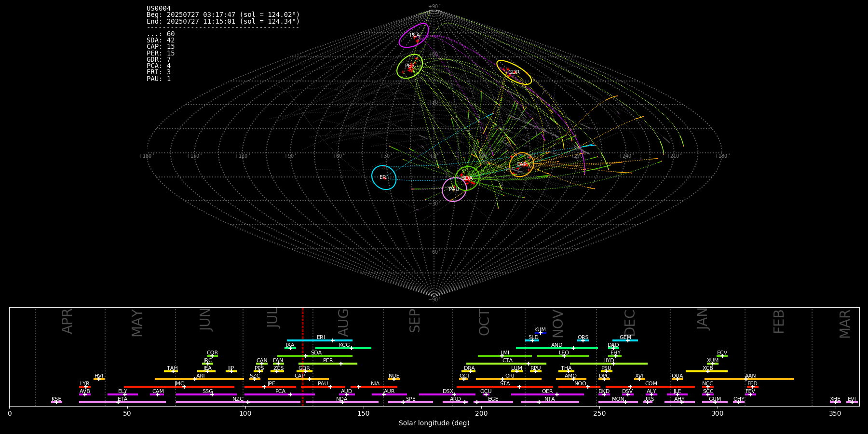
Task: Click the GEM shower bar label in timeline
Action: pos(625,338)
